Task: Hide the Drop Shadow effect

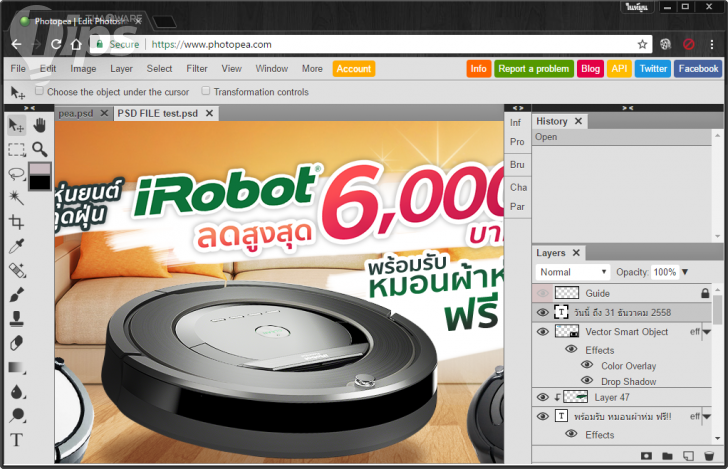Action: pos(587,380)
